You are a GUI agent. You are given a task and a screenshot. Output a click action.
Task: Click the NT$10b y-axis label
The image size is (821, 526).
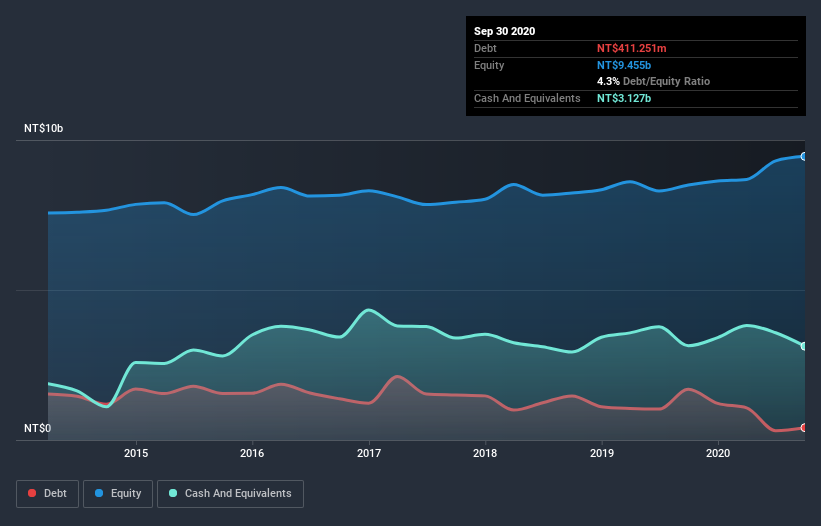point(43,128)
